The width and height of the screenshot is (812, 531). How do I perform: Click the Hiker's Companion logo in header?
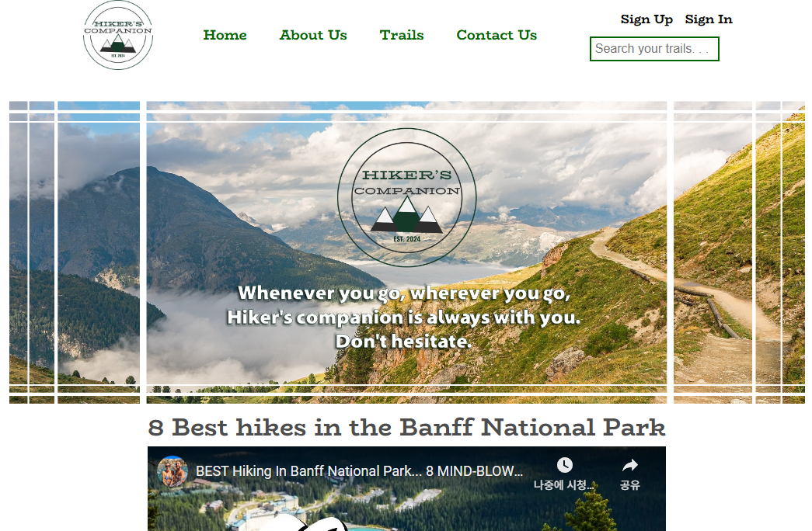click(118, 35)
